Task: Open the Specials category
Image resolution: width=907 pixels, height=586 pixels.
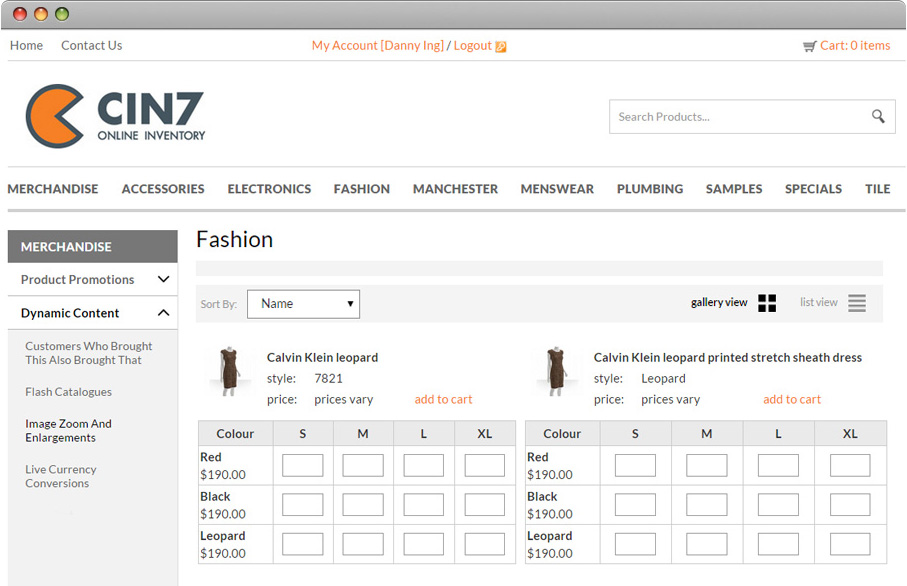Action: coord(813,189)
